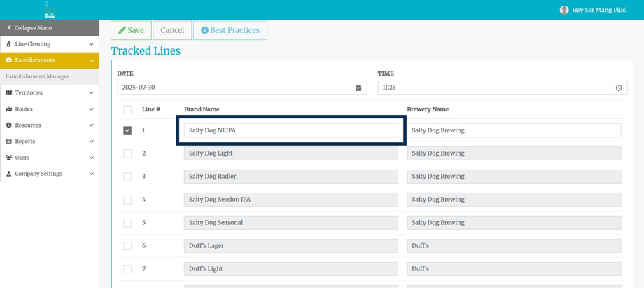This screenshot has height=288, width=644.
Task: Expand Users chevron
Action: [x=91, y=158]
